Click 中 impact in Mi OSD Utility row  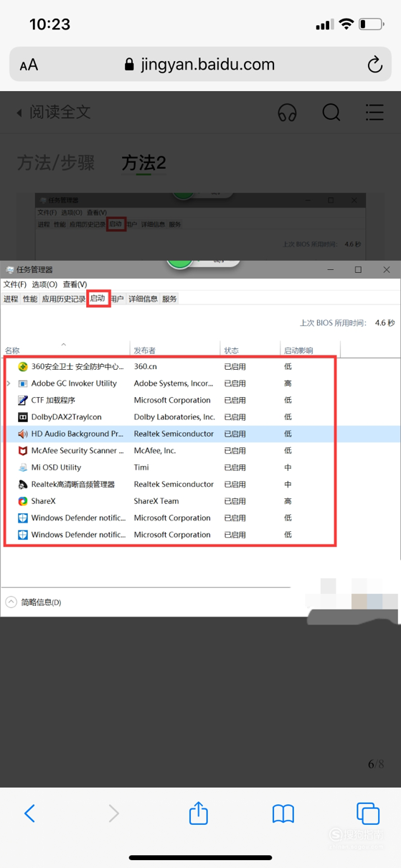point(288,467)
